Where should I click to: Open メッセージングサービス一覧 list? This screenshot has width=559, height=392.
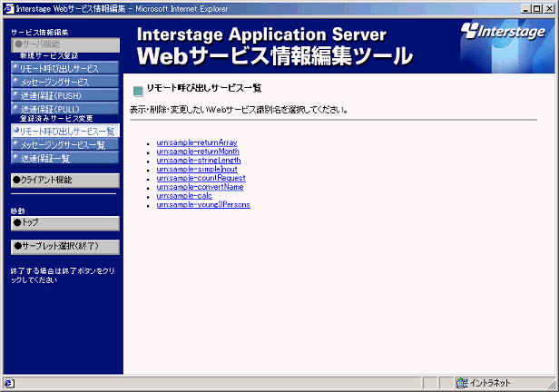(65, 144)
